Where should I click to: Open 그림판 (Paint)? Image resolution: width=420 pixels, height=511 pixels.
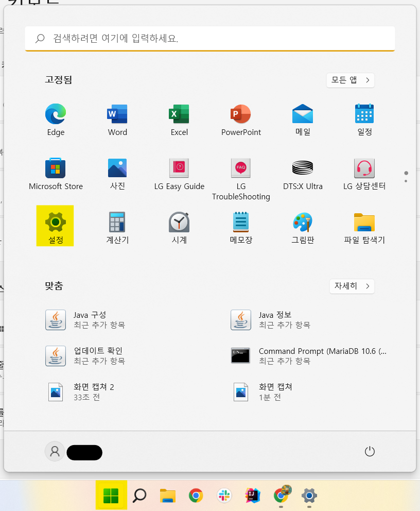coord(303,228)
